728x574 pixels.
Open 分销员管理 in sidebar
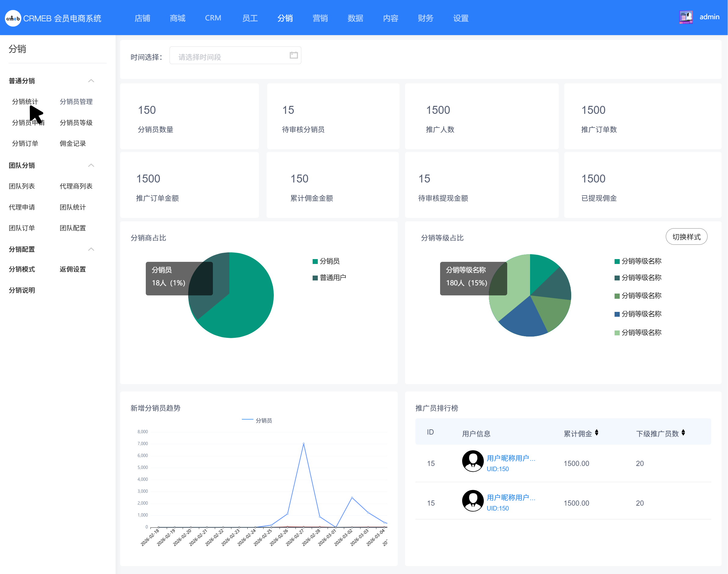(76, 102)
